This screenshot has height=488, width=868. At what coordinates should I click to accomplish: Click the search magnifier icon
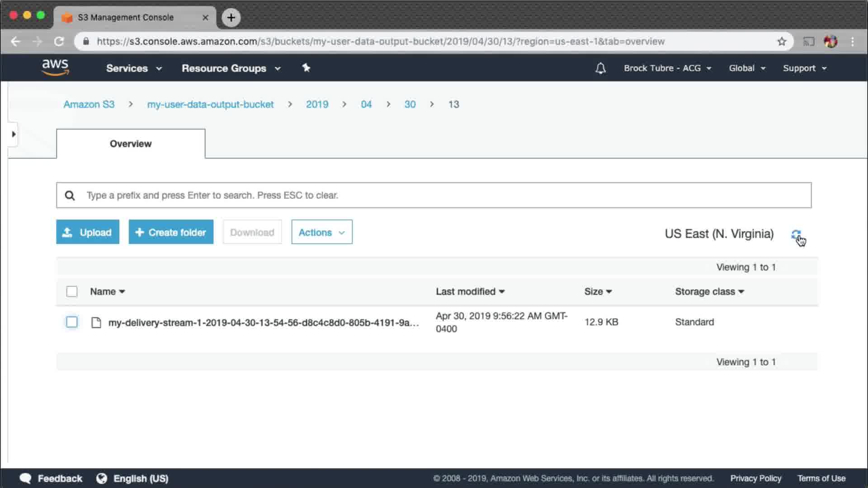[x=70, y=195]
